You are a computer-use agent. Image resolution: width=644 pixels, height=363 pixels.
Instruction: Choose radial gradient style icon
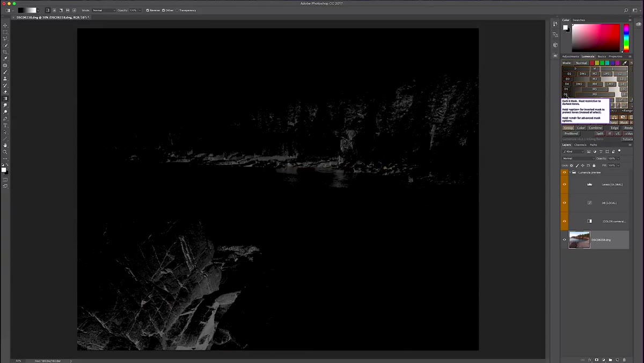[54, 10]
